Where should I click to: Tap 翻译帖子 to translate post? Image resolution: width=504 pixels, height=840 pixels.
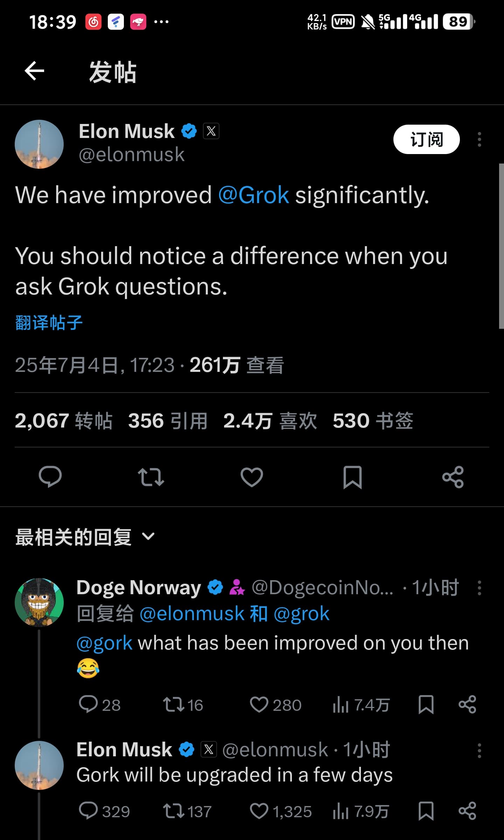point(49,322)
